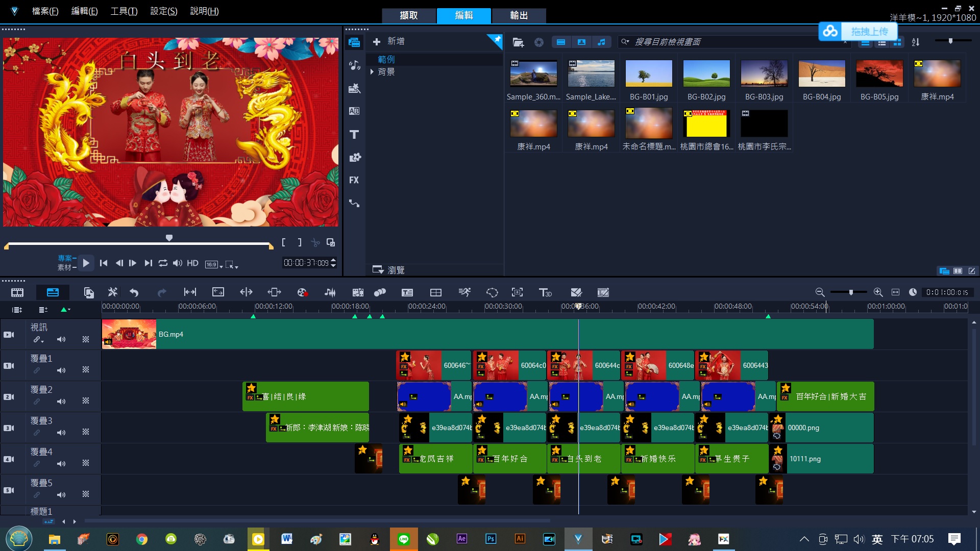The width and height of the screenshot is (980, 551).
Task: Open the 設定(S) menu
Action: (x=164, y=11)
